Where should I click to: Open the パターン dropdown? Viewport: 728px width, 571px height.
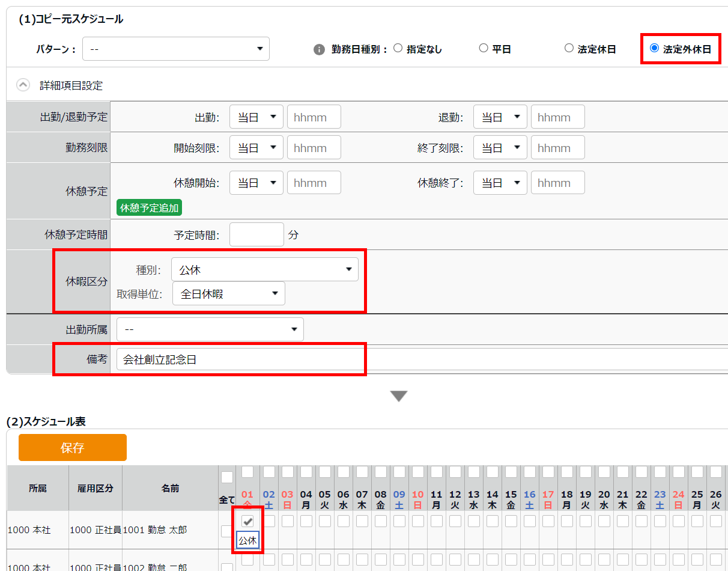[176, 49]
